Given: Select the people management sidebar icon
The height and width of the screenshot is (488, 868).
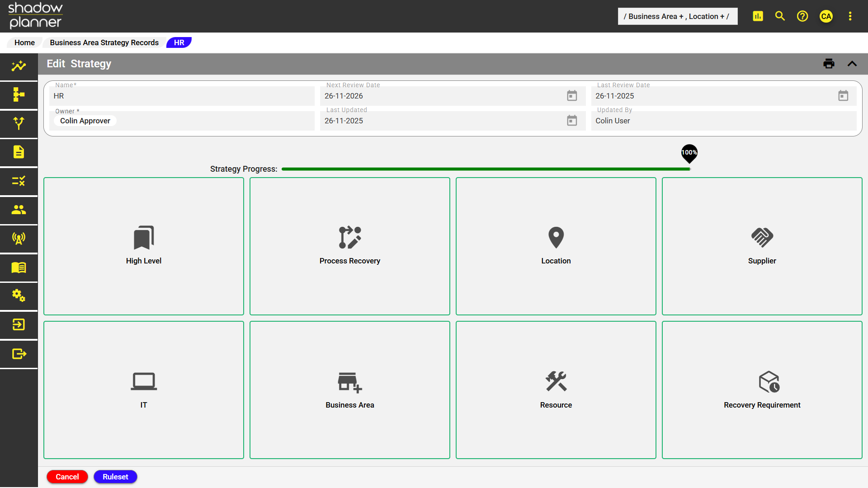Looking at the screenshot, I should [x=18, y=209].
